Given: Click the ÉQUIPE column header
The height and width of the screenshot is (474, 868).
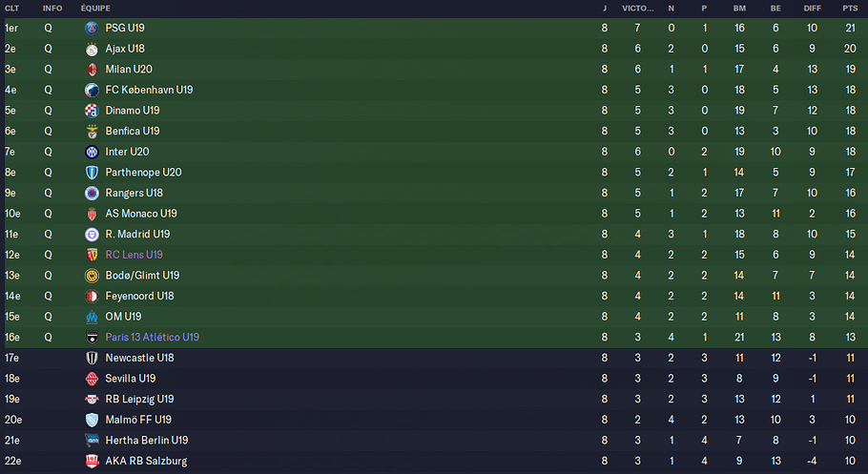Looking at the screenshot, I should point(95,9).
